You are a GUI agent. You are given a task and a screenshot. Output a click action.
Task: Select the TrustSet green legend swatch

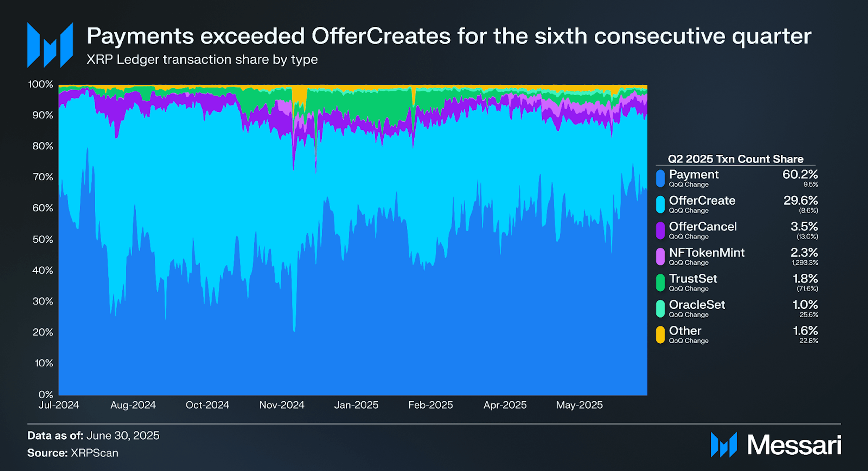[x=660, y=283]
